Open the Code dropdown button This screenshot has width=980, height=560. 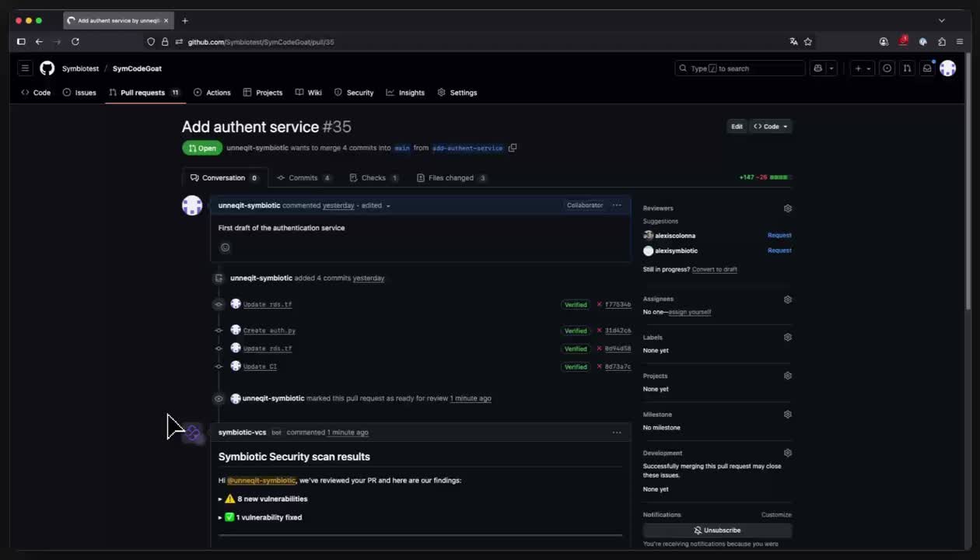tap(771, 126)
